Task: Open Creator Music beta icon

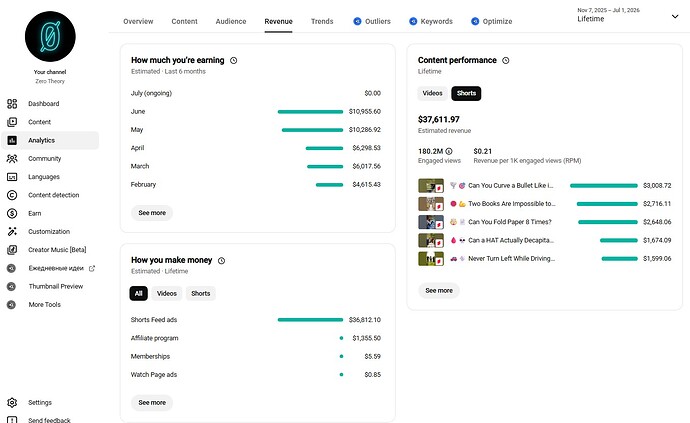Action: pyautogui.click(x=12, y=250)
